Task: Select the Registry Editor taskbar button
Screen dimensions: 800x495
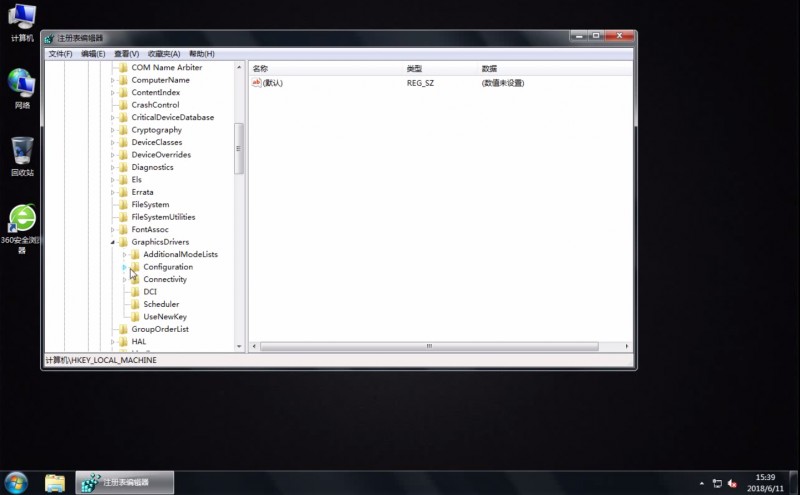Action: pos(125,482)
